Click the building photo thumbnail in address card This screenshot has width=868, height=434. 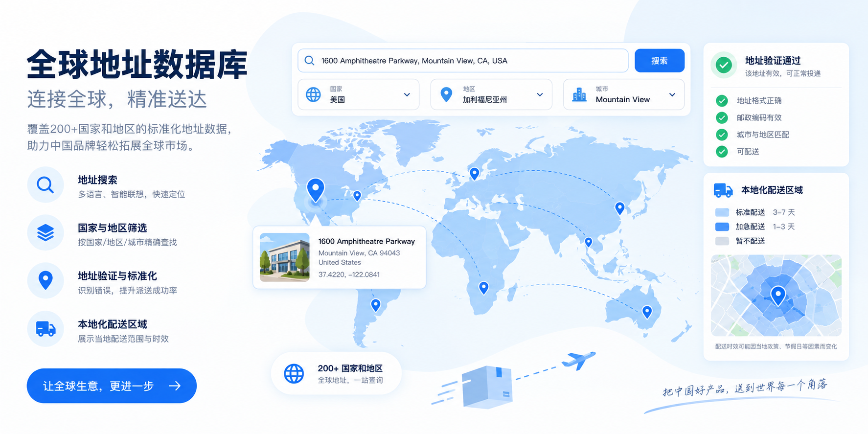285,257
